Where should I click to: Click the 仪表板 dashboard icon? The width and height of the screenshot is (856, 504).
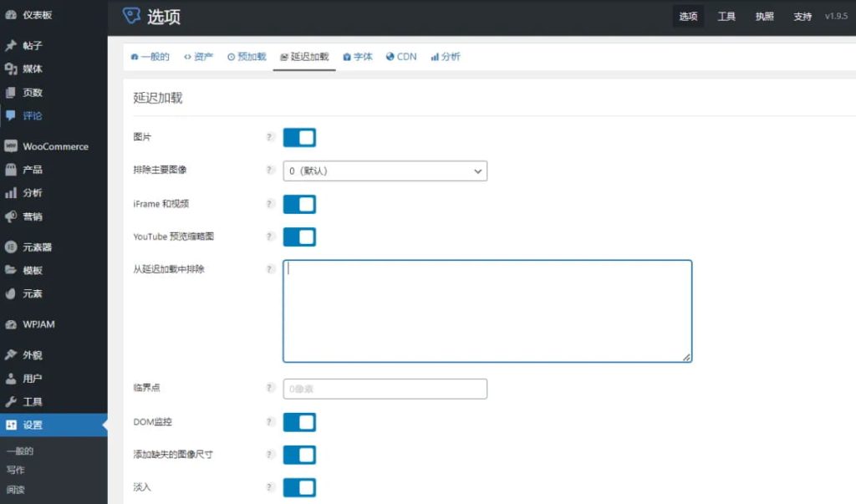click(x=11, y=15)
